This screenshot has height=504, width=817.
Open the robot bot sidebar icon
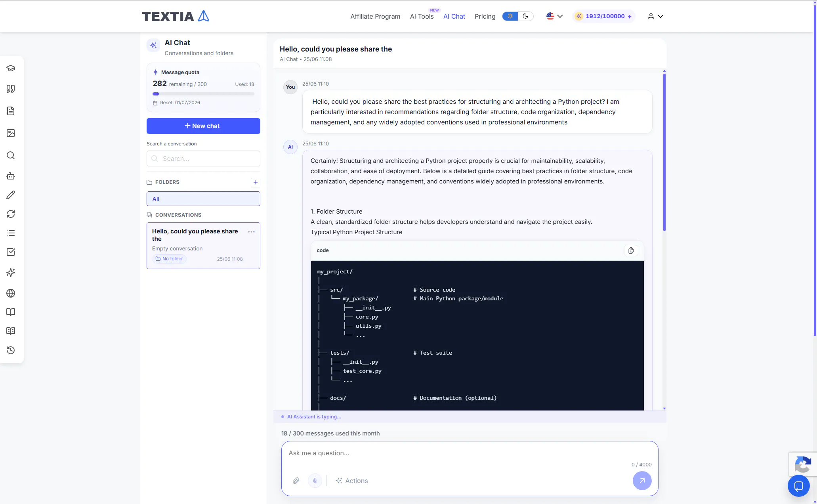pos(11,176)
